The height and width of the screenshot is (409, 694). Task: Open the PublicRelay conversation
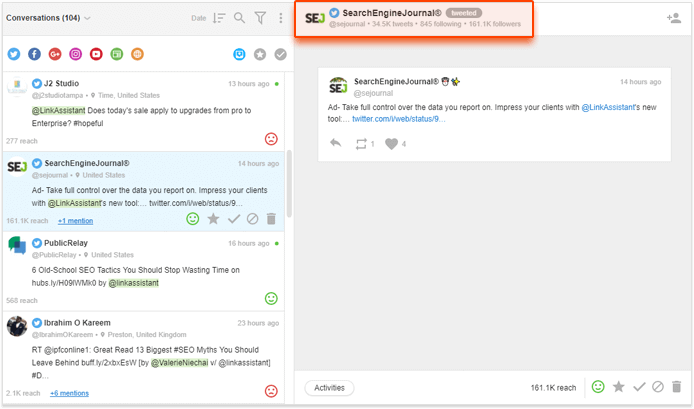click(x=143, y=271)
